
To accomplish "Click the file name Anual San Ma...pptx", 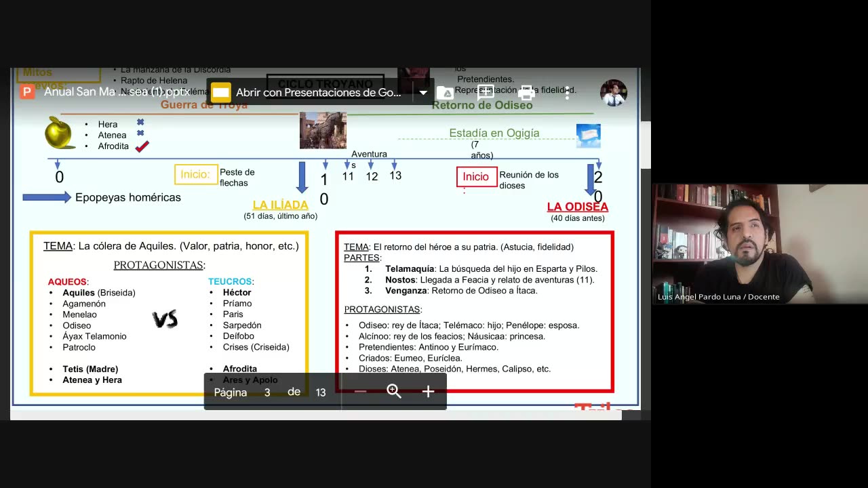I will 117,92.
